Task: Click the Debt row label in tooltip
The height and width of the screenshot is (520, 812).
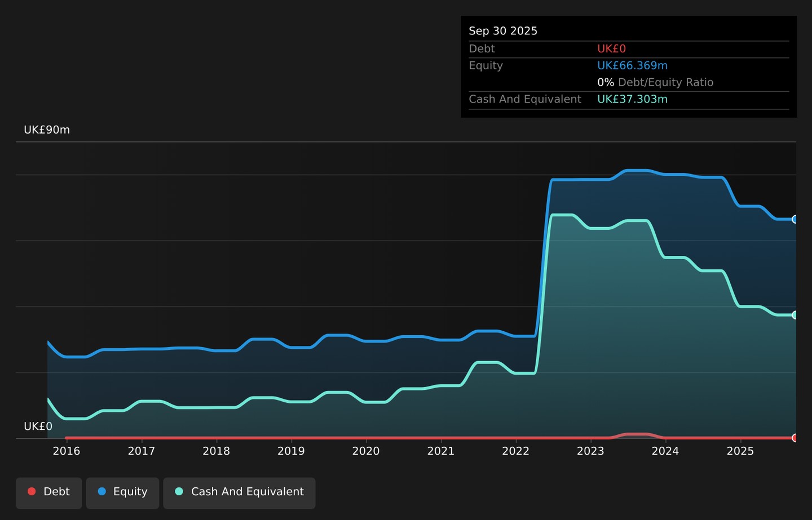Action: point(482,49)
